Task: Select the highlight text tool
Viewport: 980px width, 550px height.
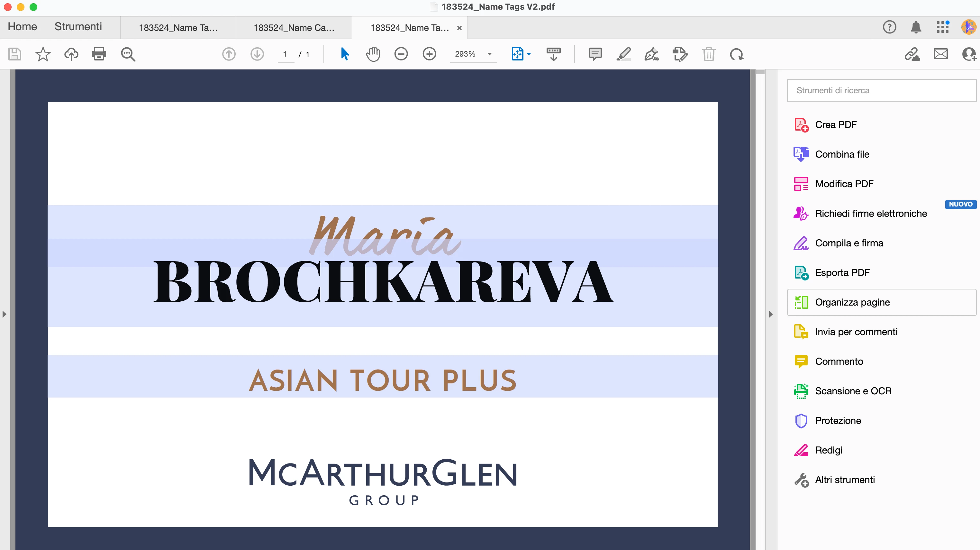Action: coord(623,54)
